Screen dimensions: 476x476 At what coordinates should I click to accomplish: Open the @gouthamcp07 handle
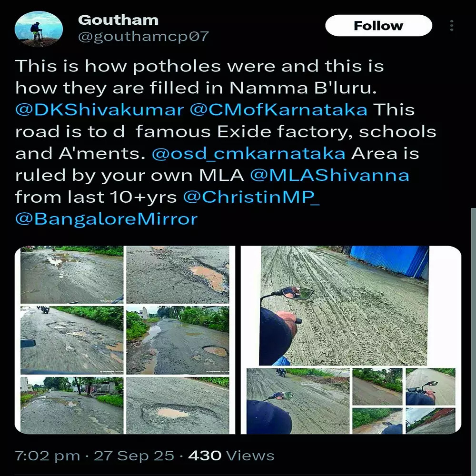143,37
